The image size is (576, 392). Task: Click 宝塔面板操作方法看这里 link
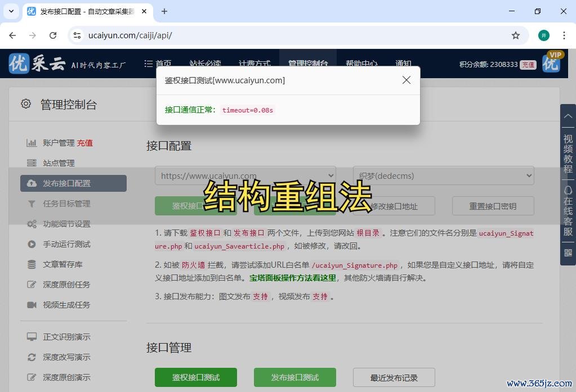point(293,278)
